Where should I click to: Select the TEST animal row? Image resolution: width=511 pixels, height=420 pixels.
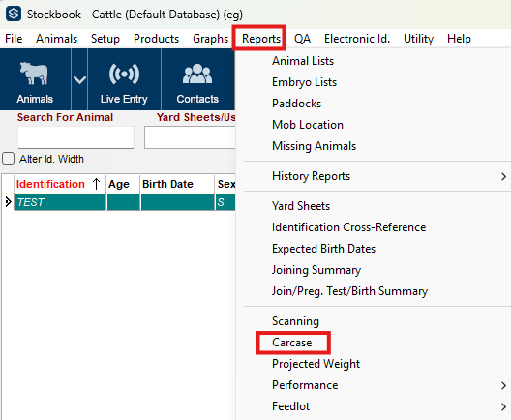(125, 202)
